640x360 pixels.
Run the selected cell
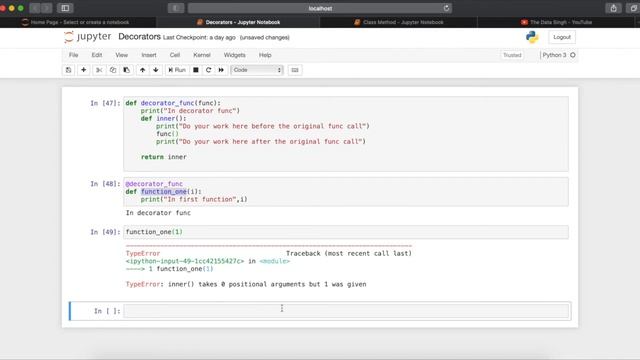177,70
